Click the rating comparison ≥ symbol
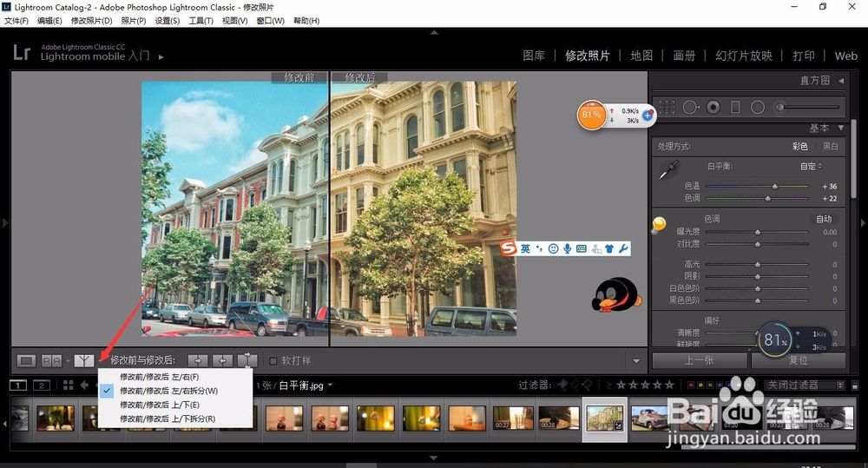 tap(609, 385)
